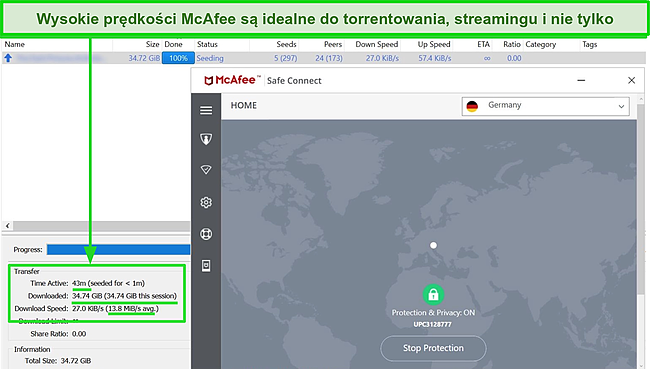Viewport: 650px width, 369px height.
Task: Sort torrents by ETA column
Action: pos(483,44)
